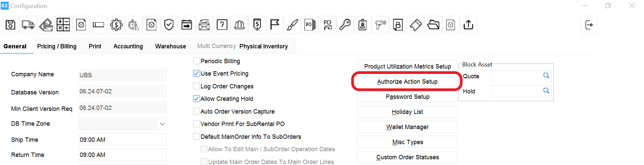Click the exit arrow icon at right
This screenshot has width=644, height=165.
[589, 25]
